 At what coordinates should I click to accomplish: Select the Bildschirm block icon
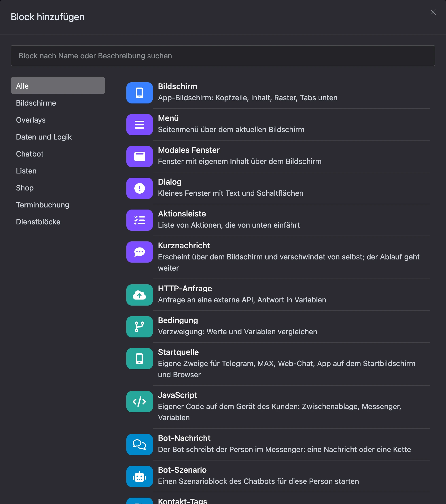point(139,93)
